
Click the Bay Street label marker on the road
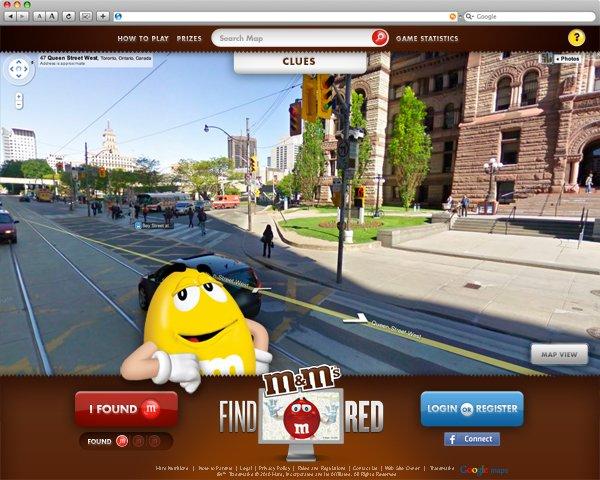click(x=155, y=226)
